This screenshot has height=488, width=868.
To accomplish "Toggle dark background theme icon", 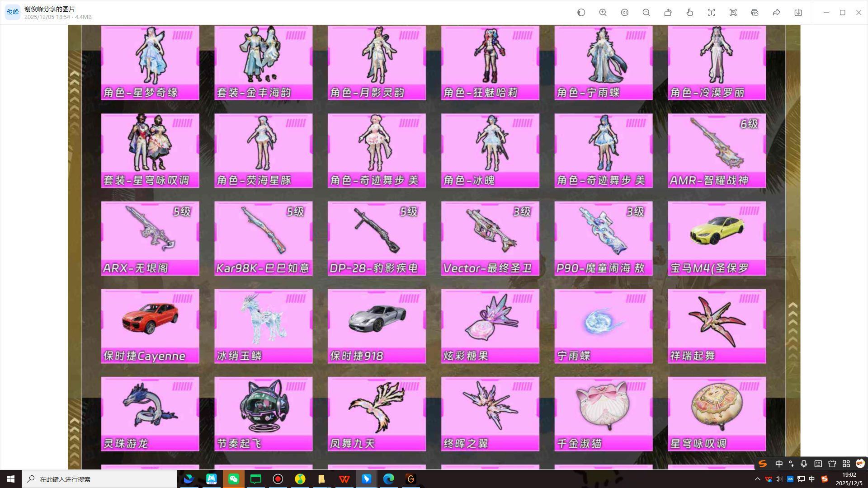I will [581, 13].
